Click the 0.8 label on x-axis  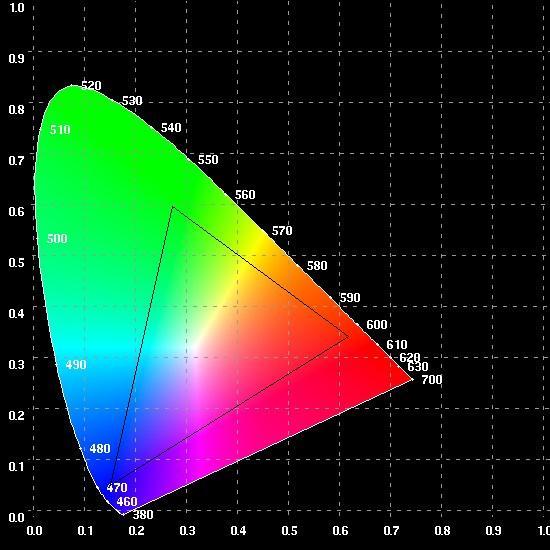tap(442, 531)
